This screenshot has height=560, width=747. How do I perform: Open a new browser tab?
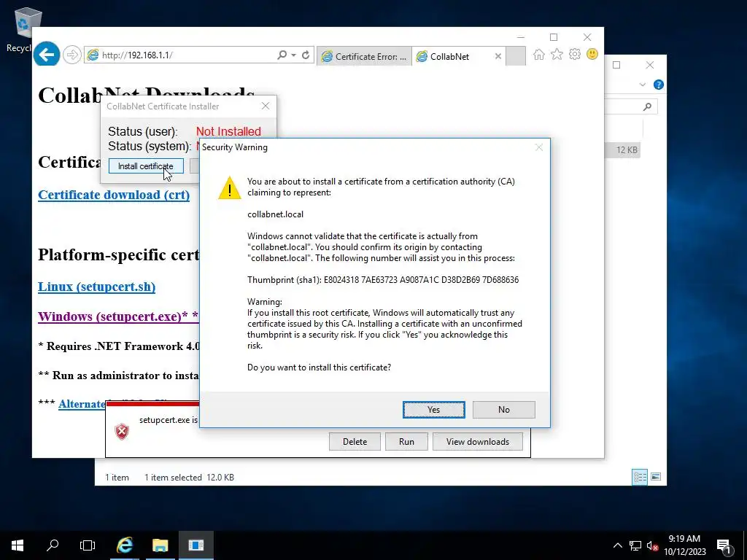coord(516,56)
